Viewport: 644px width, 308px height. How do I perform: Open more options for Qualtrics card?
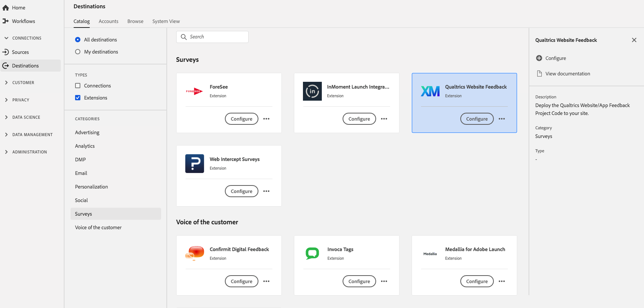pyautogui.click(x=502, y=119)
